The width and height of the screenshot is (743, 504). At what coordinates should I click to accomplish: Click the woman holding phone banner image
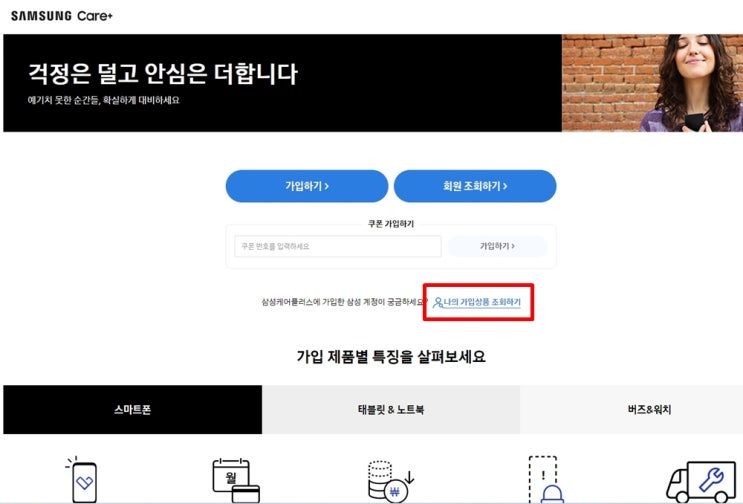tap(652, 83)
